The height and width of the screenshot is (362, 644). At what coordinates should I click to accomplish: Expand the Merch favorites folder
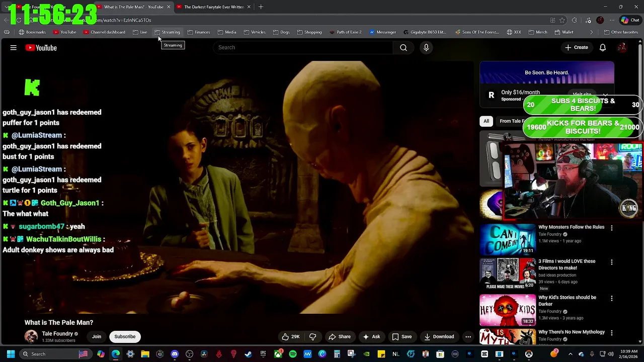538,32
